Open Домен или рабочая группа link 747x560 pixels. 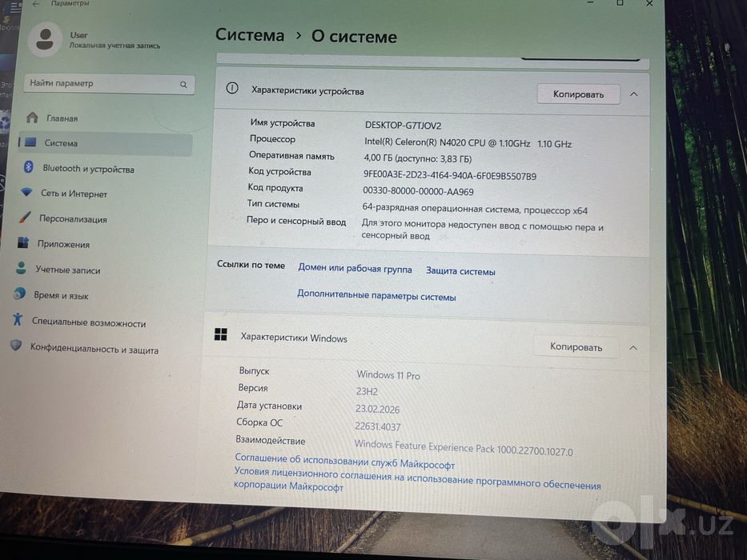click(x=355, y=269)
